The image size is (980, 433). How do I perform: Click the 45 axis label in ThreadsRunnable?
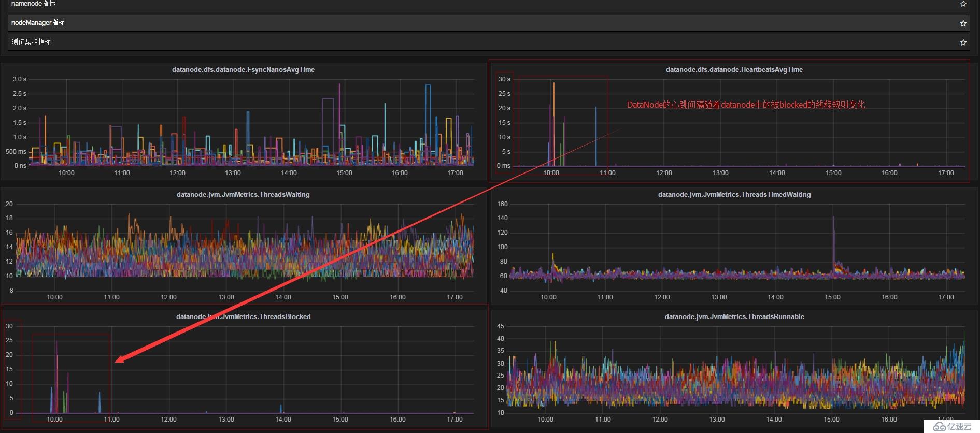[x=500, y=326]
